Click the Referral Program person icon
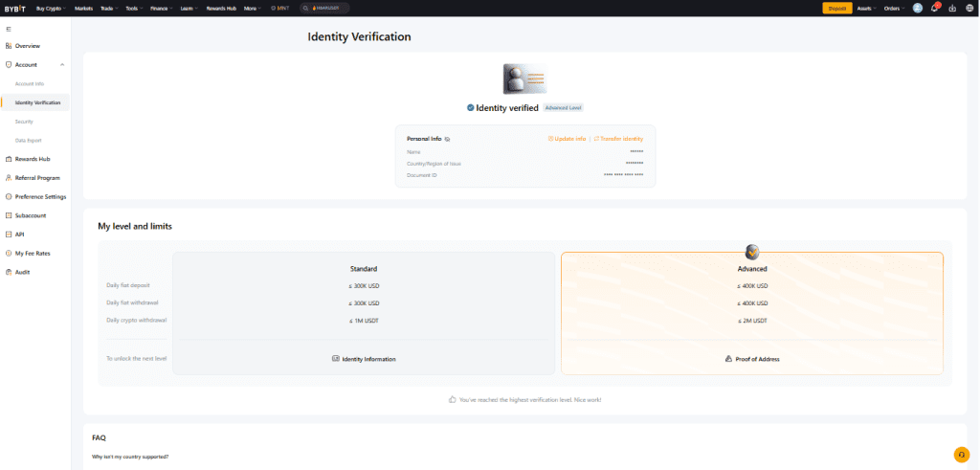The image size is (980, 470). pyautogui.click(x=8, y=177)
